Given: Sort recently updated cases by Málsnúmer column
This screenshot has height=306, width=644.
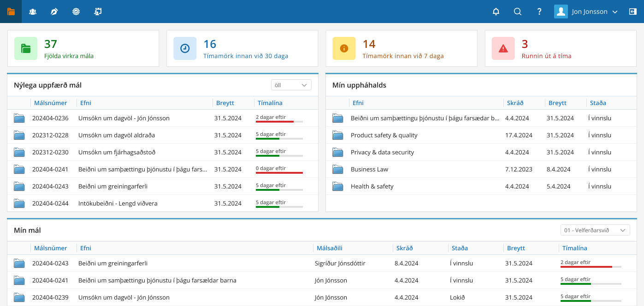Looking at the screenshot, I should (x=50, y=103).
